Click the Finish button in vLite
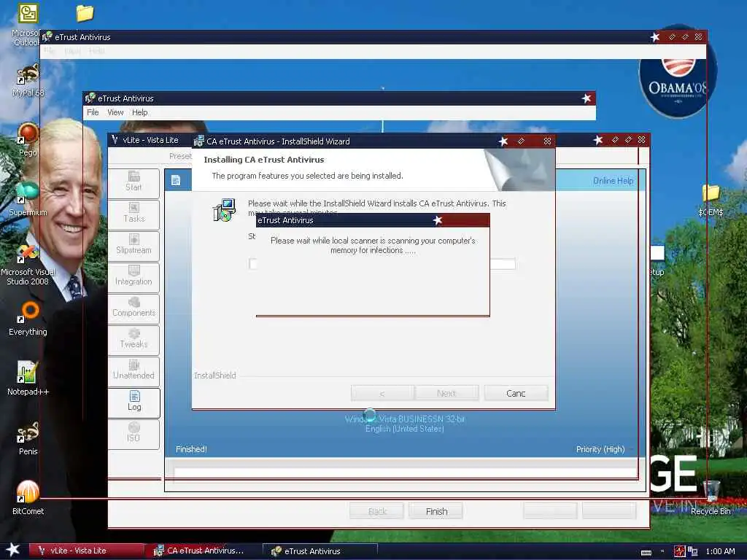The image size is (747, 560). pos(436,511)
